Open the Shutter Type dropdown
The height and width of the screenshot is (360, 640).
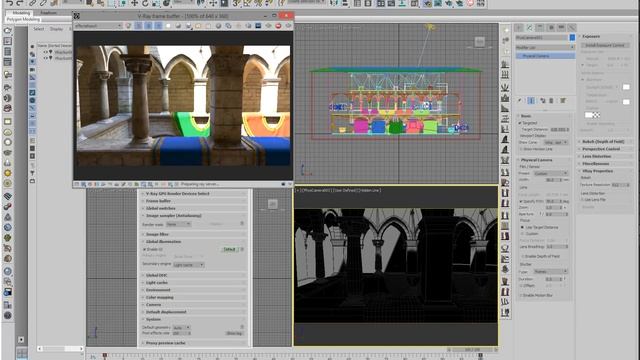pos(551,271)
